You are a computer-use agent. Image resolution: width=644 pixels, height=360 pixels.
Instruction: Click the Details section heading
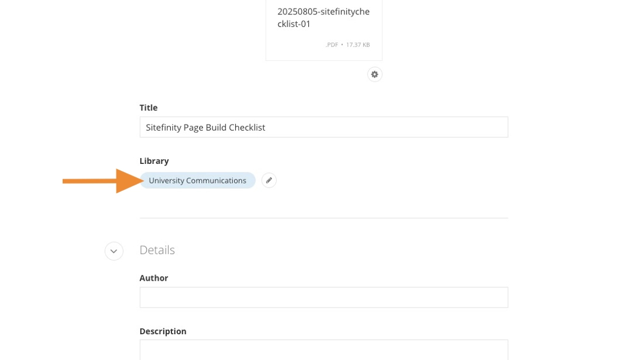[x=157, y=250]
